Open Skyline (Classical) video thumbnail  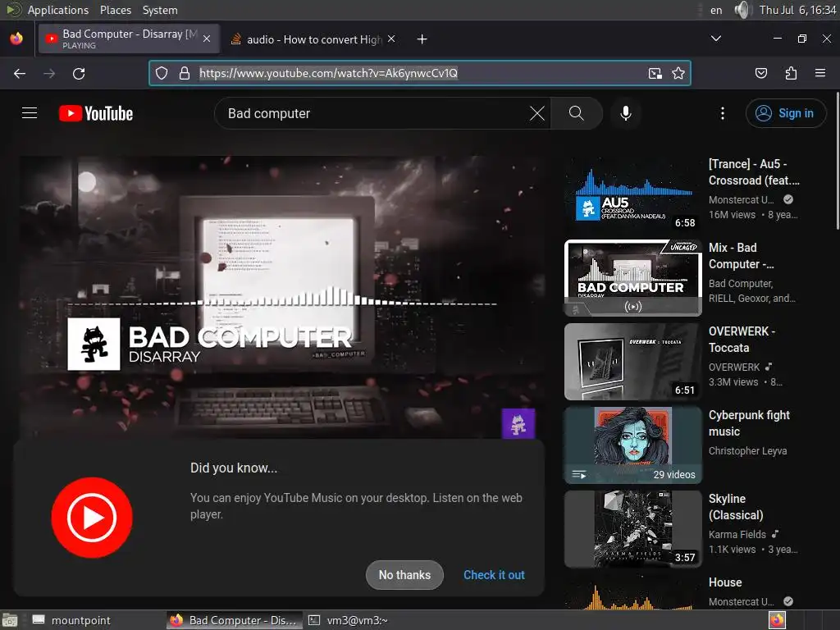tap(632, 529)
